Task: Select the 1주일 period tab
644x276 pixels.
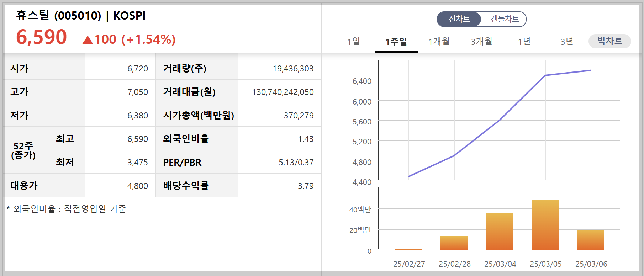Action: point(396,42)
